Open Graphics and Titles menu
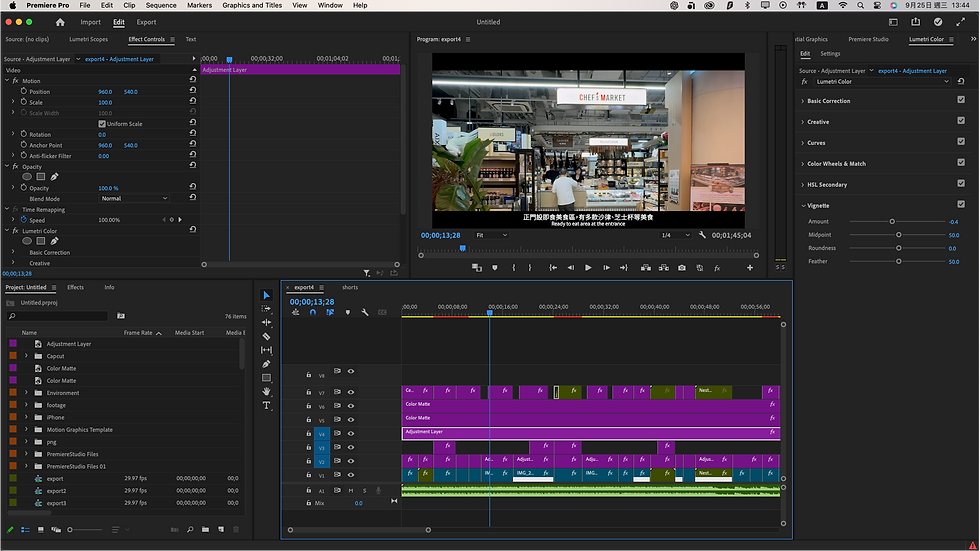 click(x=252, y=5)
